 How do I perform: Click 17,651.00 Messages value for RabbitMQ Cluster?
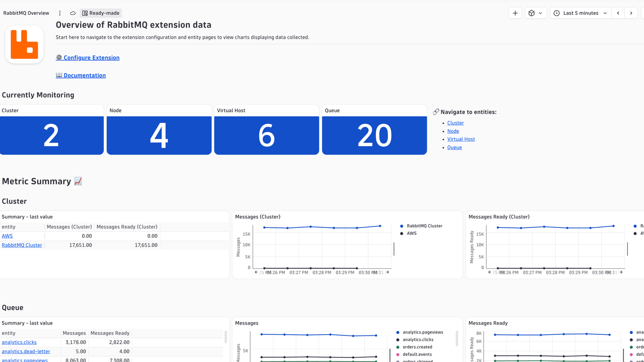[x=80, y=245]
